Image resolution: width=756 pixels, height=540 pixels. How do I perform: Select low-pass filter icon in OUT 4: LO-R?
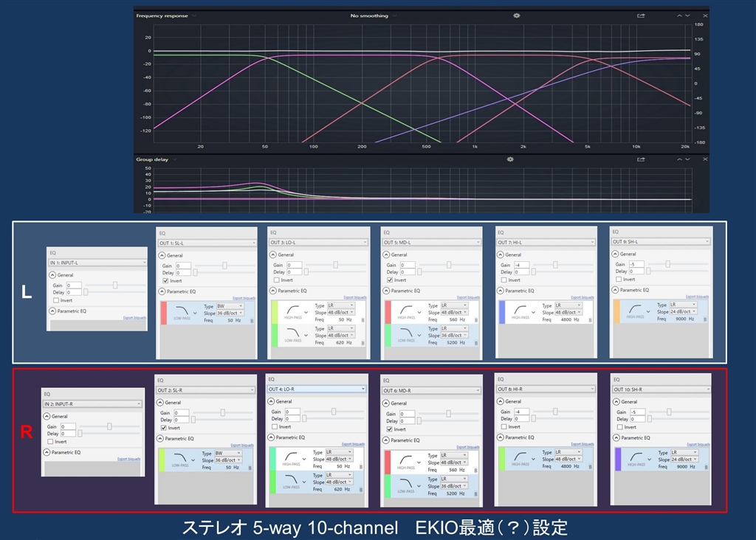pyautogui.click(x=291, y=480)
